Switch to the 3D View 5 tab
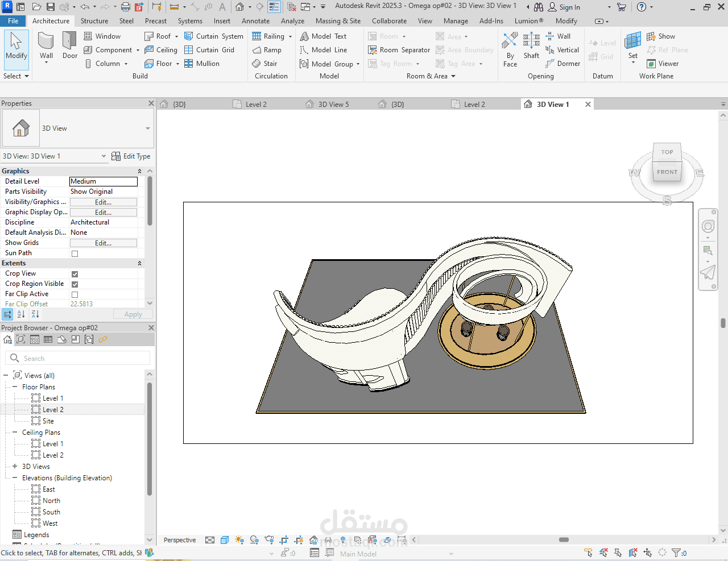The image size is (728, 561). (333, 105)
